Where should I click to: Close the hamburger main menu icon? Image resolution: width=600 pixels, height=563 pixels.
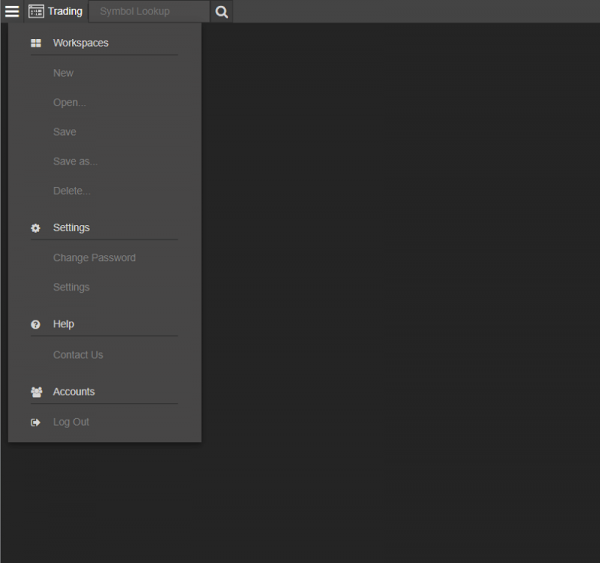tap(12, 11)
